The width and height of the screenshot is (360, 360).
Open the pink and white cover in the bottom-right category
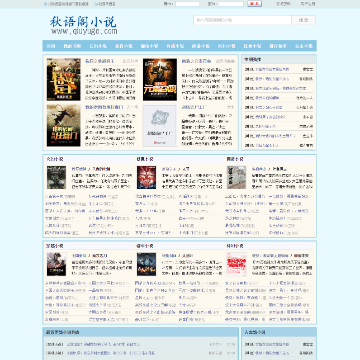(x=236, y=264)
